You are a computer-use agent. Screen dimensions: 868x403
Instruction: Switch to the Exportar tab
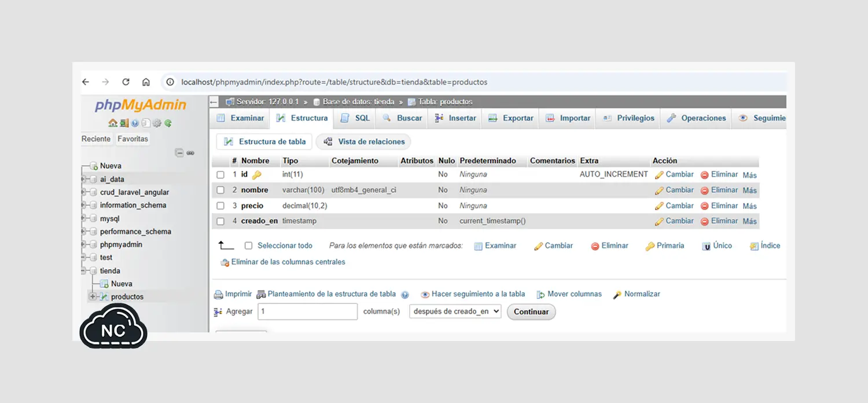511,118
